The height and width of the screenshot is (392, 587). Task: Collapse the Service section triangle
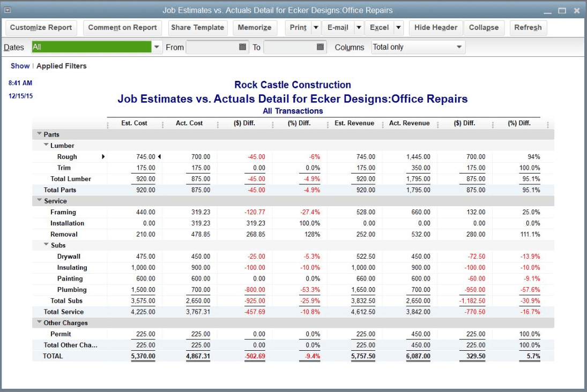point(39,200)
